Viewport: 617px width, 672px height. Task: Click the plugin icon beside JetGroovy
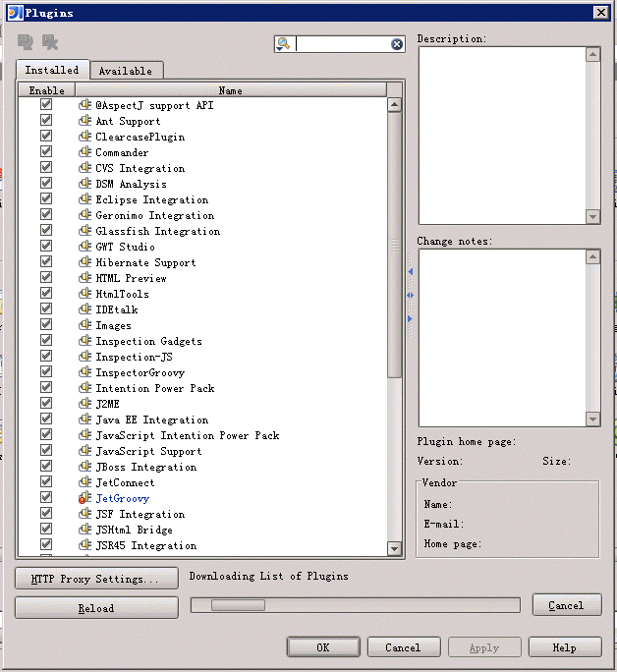coord(84,498)
